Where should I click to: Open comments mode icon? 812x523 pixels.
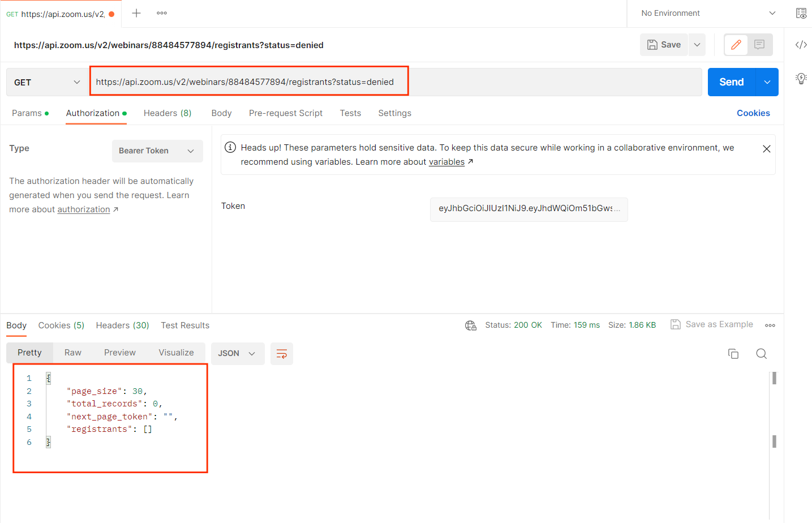tap(759, 45)
